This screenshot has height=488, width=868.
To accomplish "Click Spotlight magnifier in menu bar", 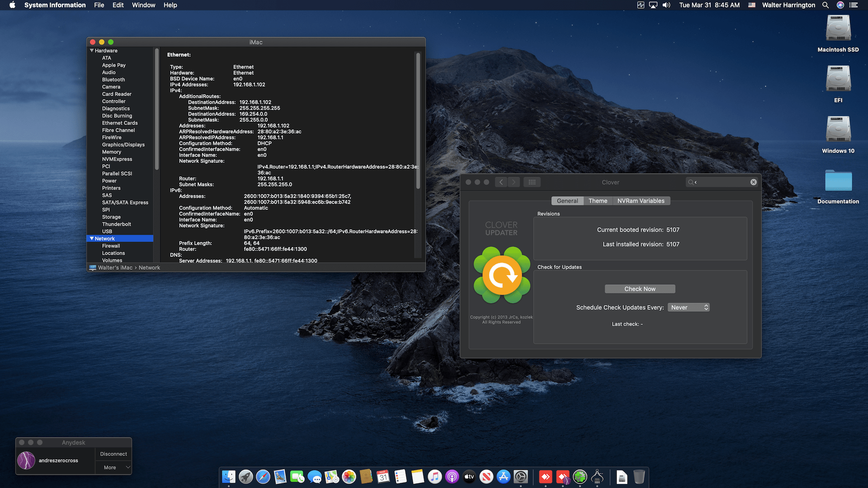I will [x=826, y=5].
